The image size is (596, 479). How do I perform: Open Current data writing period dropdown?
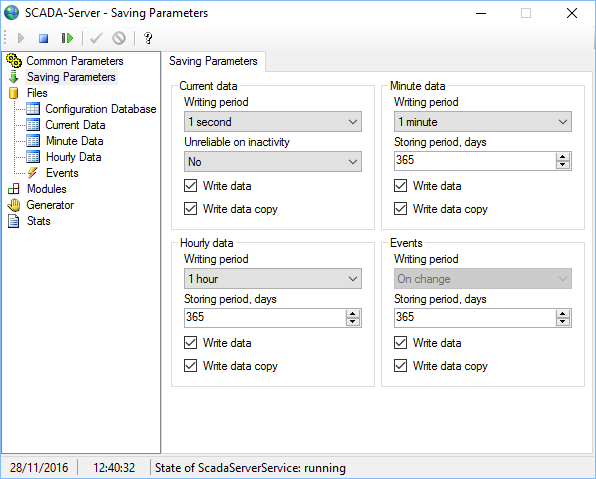[x=273, y=122]
